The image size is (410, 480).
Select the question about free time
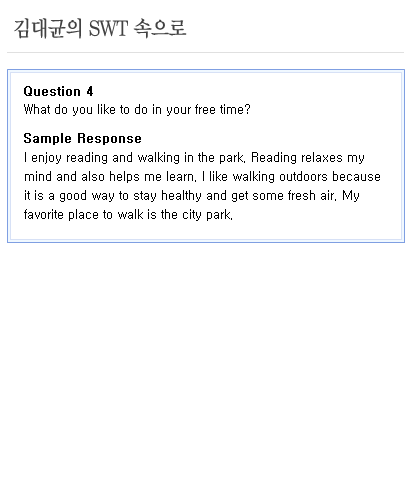(137, 110)
